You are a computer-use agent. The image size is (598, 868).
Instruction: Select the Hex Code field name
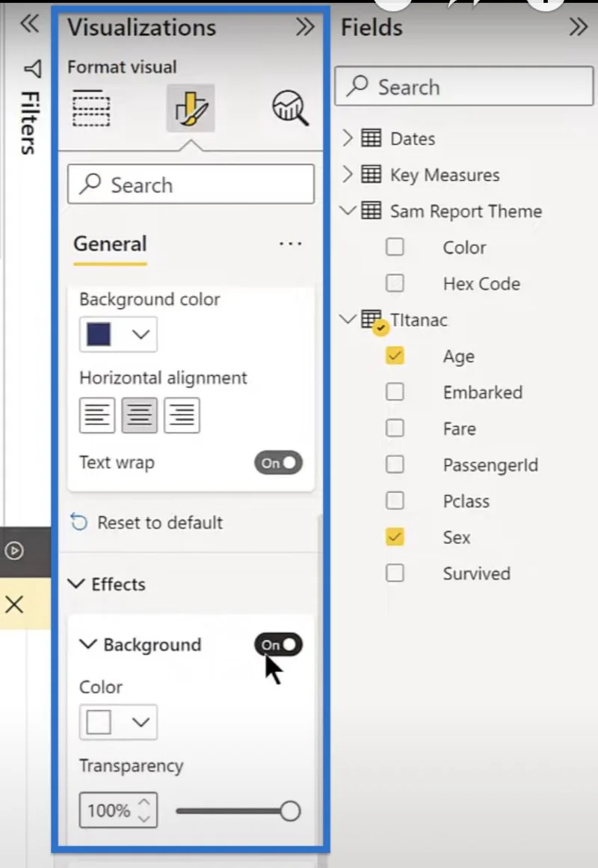(x=481, y=283)
